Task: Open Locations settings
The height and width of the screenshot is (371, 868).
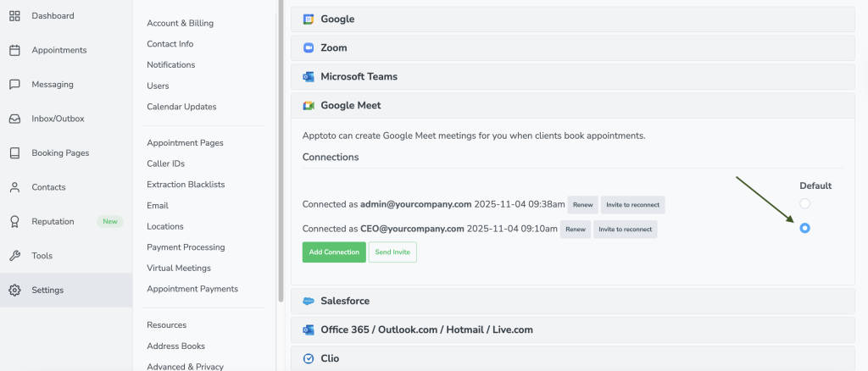Action: pyautogui.click(x=165, y=227)
